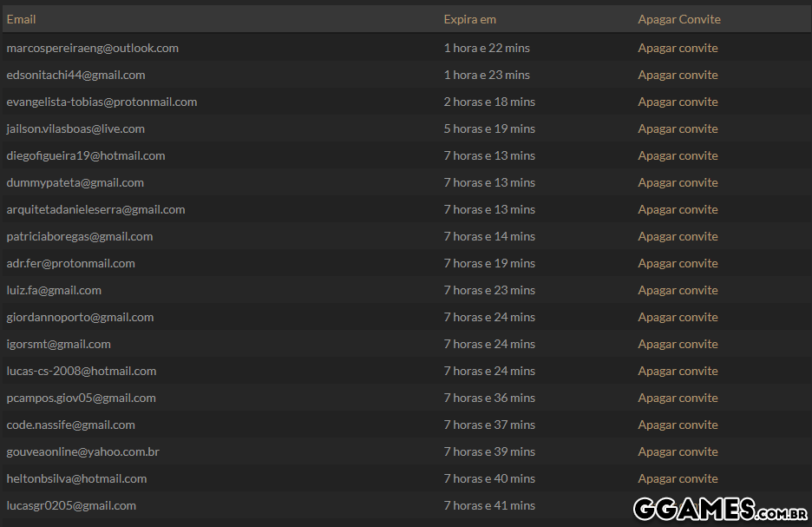The height and width of the screenshot is (527, 812).
Task: Remove arquitetadanieleserra@gmail.com invite
Action: point(678,209)
